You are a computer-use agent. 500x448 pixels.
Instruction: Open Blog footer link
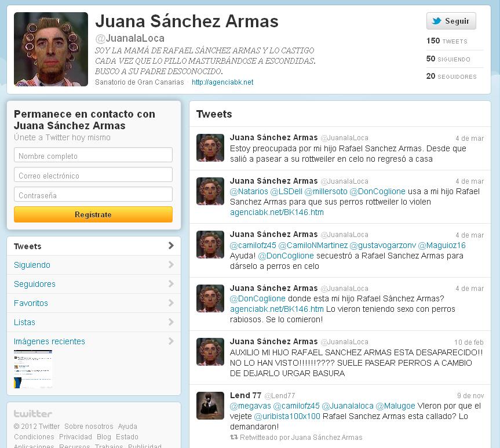click(x=104, y=437)
